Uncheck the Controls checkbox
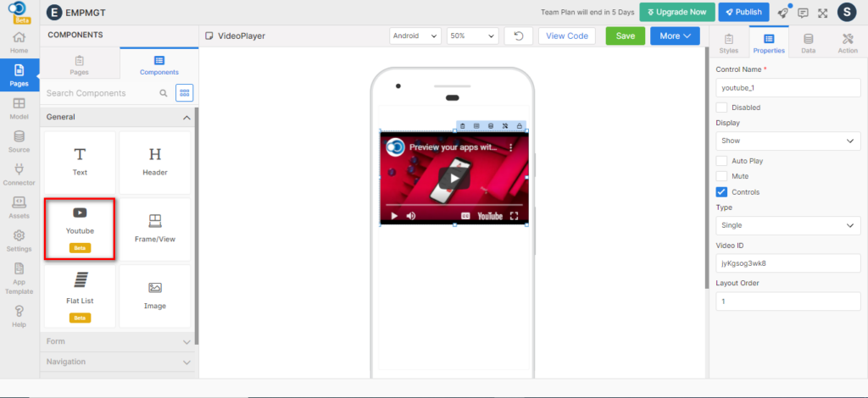Image resolution: width=868 pixels, height=398 pixels. (x=722, y=192)
